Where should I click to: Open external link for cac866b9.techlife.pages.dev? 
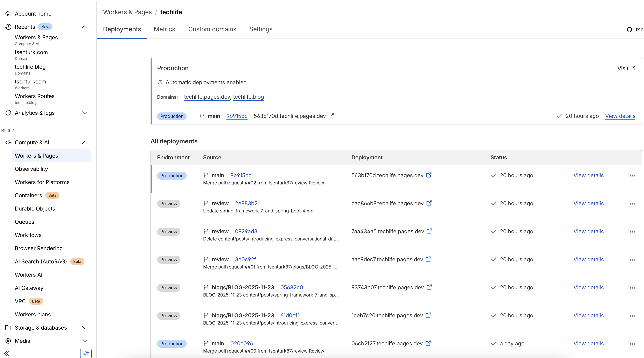(x=429, y=203)
